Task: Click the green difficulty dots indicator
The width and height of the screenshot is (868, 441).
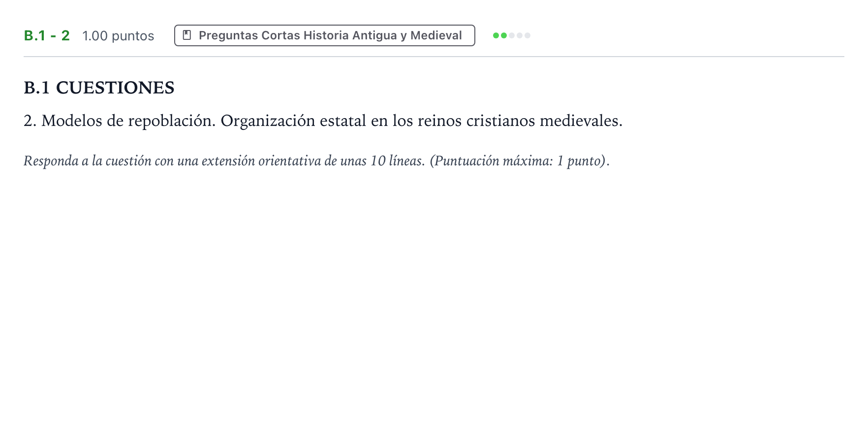Action: (512, 35)
